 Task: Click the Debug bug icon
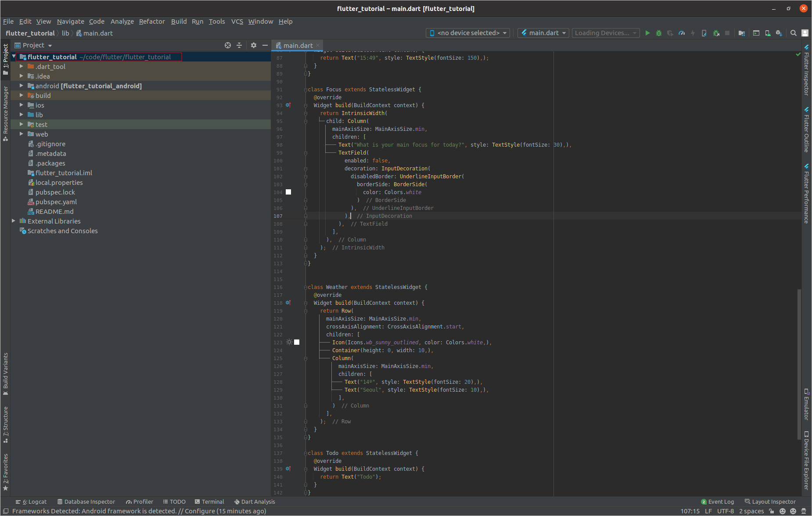point(658,33)
